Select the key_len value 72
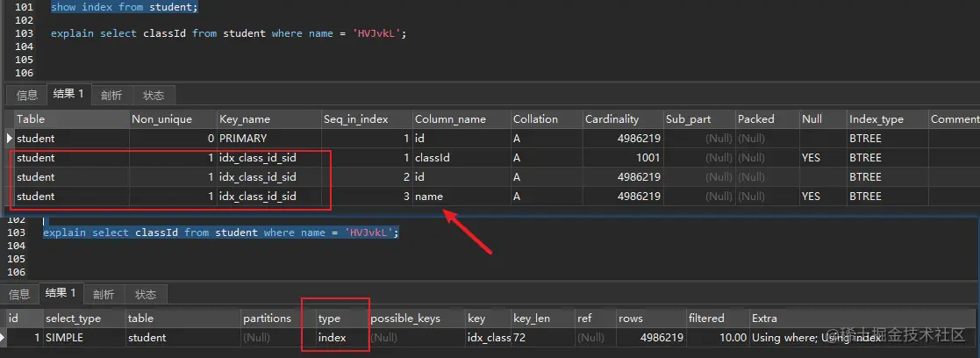 [x=542, y=338]
